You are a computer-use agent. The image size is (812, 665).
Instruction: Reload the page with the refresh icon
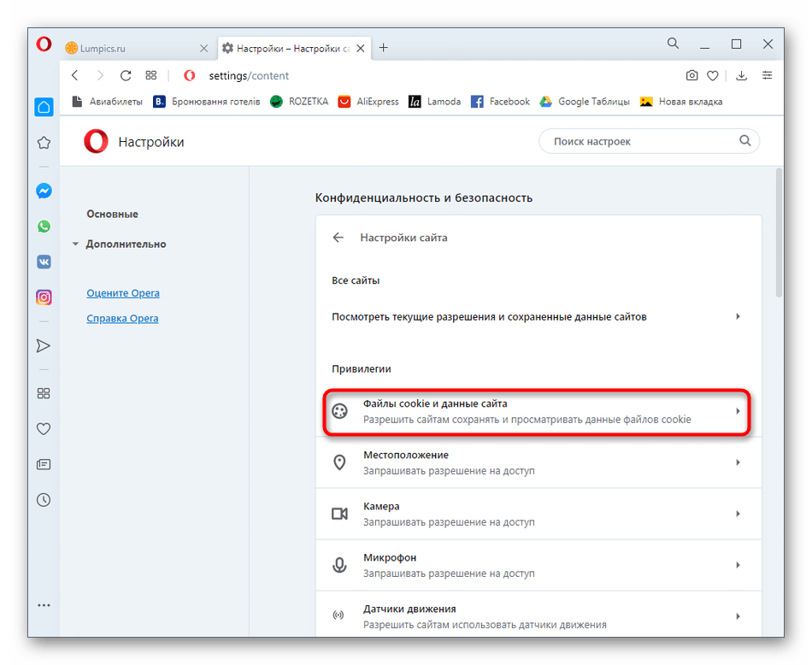coord(126,75)
